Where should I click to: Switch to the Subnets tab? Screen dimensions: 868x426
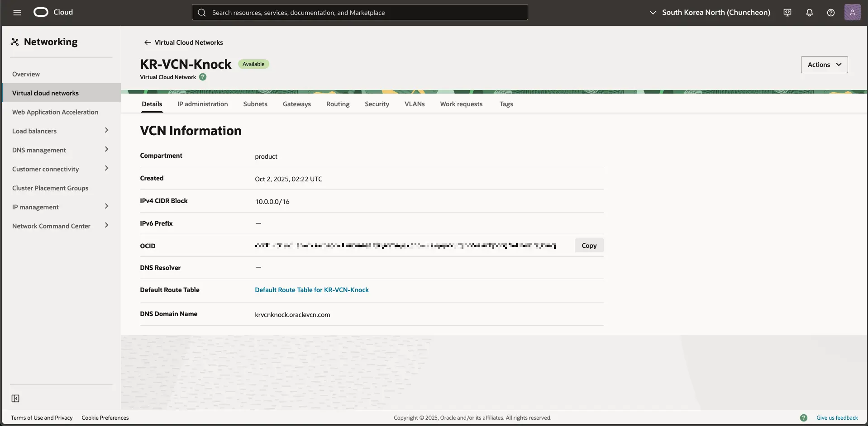click(255, 104)
